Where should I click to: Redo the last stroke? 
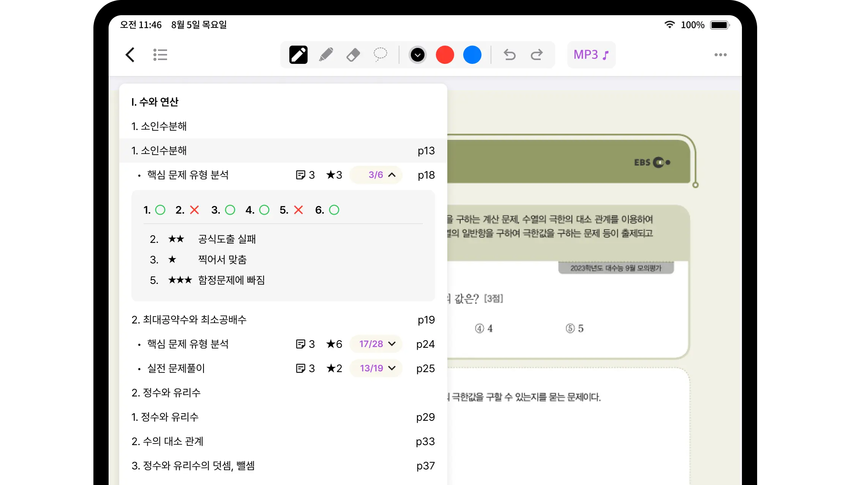(x=537, y=55)
